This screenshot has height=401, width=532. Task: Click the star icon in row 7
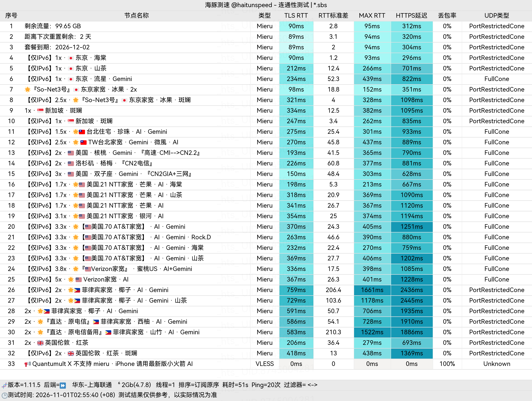point(27,90)
